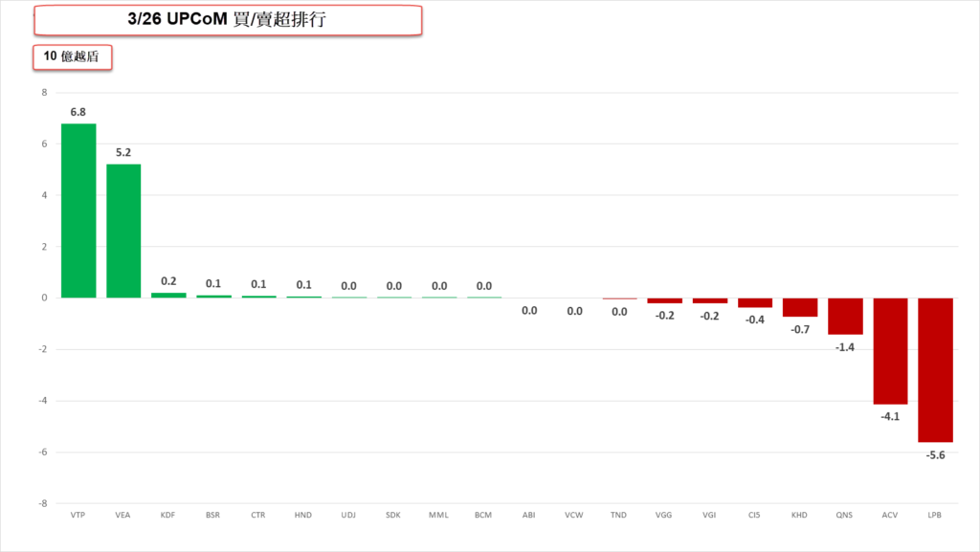Click the green VTP bar
The image size is (980, 552).
(x=78, y=210)
